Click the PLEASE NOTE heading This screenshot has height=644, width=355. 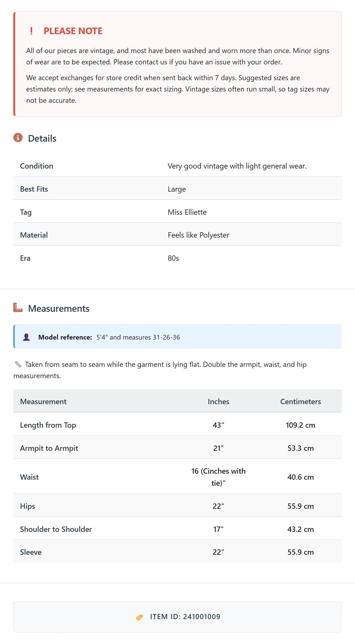click(x=73, y=31)
